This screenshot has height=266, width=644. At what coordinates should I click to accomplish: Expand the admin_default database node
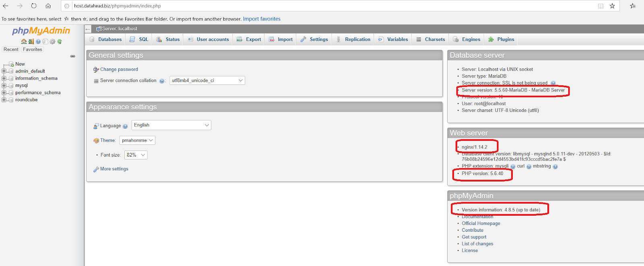click(x=4, y=71)
